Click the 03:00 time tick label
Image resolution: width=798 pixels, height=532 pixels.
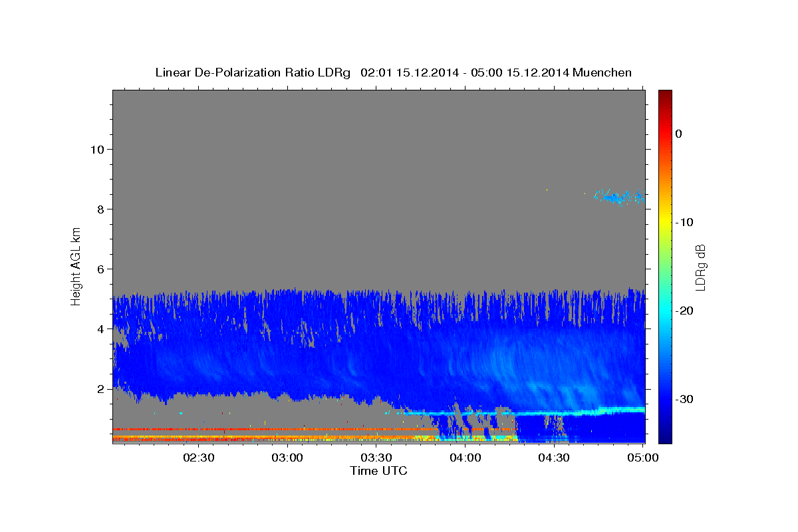pos(287,458)
